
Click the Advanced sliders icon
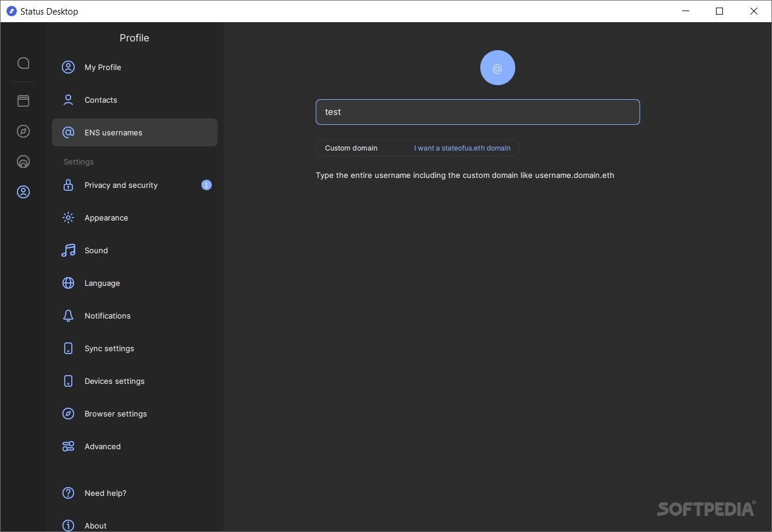coord(68,446)
